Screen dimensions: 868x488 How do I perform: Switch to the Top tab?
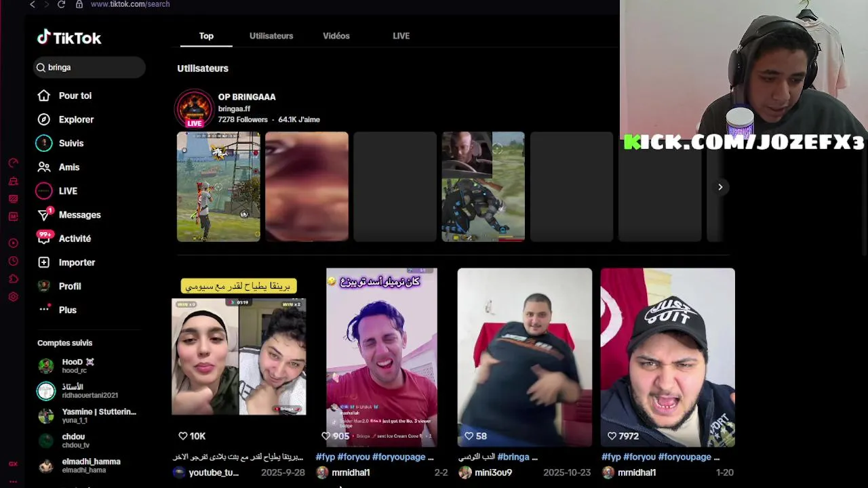pyautogui.click(x=206, y=36)
